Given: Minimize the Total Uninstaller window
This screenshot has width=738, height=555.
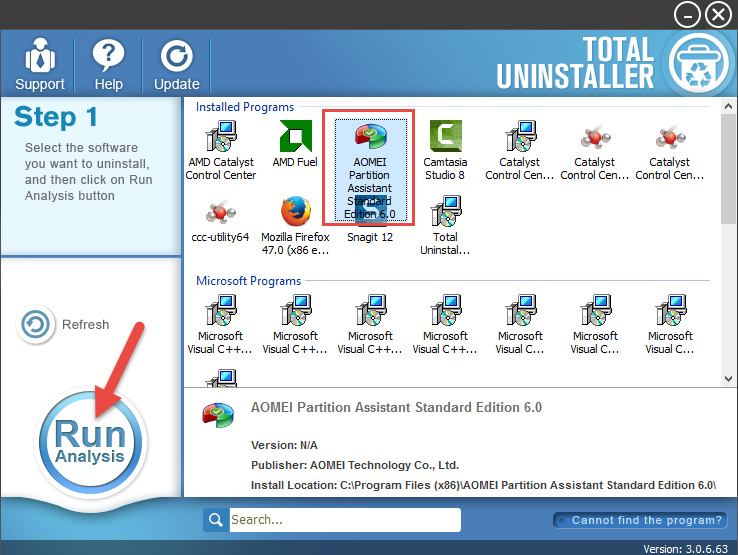Looking at the screenshot, I should point(687,15).
